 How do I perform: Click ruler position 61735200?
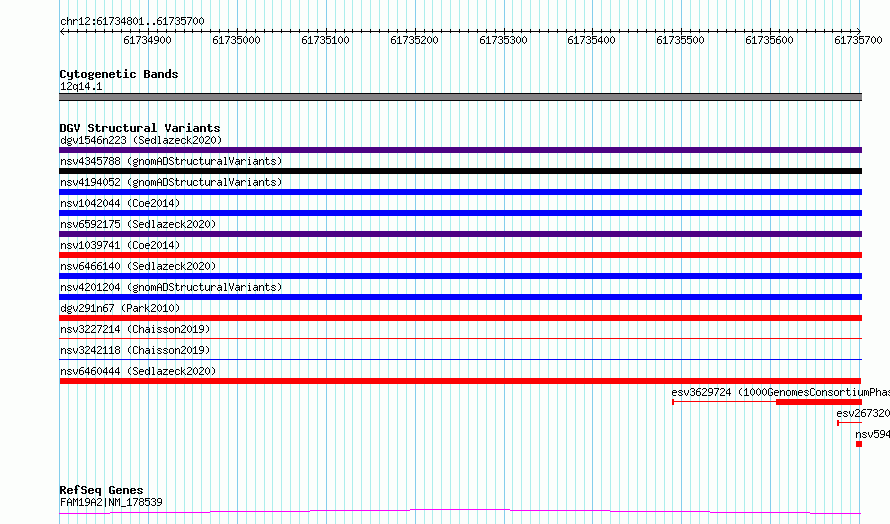point(414,40)
